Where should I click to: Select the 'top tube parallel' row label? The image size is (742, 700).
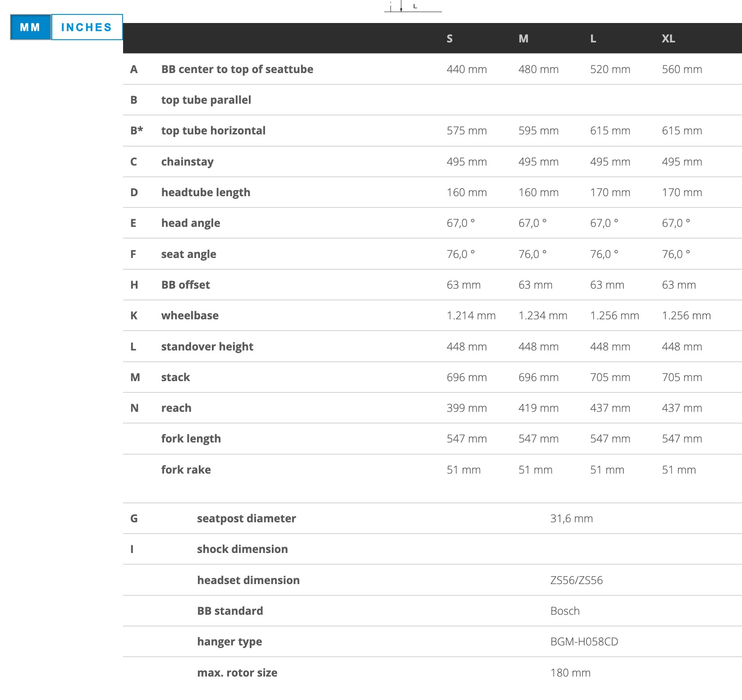[x=206, y=100]
